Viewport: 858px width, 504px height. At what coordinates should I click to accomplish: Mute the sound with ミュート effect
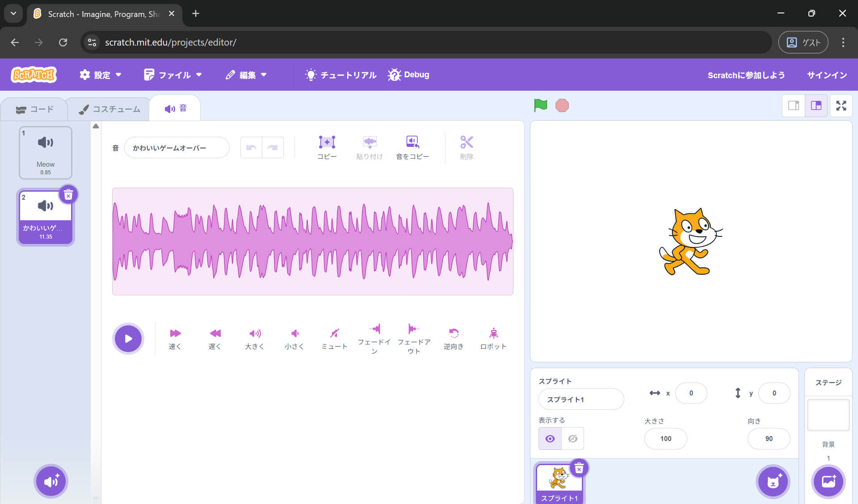coord(334,337)
